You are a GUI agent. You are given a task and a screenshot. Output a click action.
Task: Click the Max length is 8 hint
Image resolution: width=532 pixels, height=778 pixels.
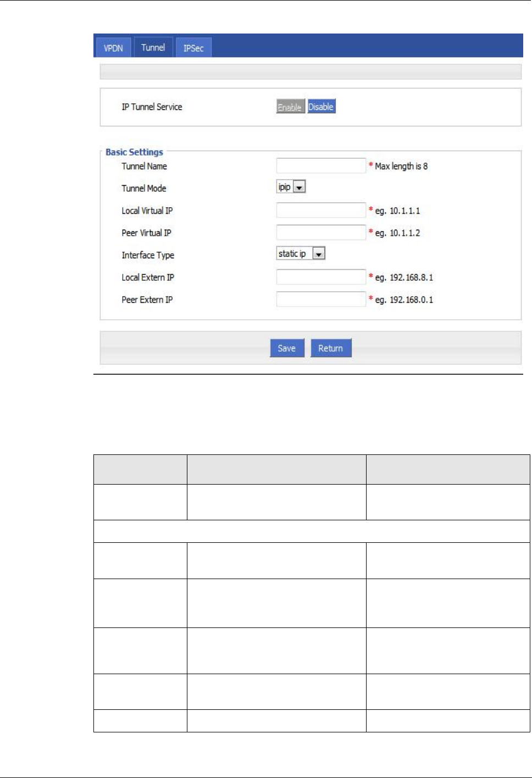(x=401, y=166)
